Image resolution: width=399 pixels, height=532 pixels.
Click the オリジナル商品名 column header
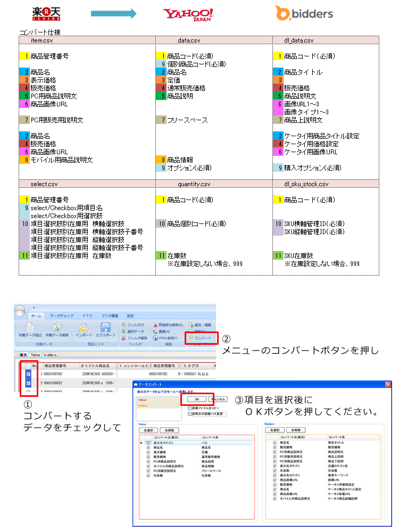coord(98,366)
